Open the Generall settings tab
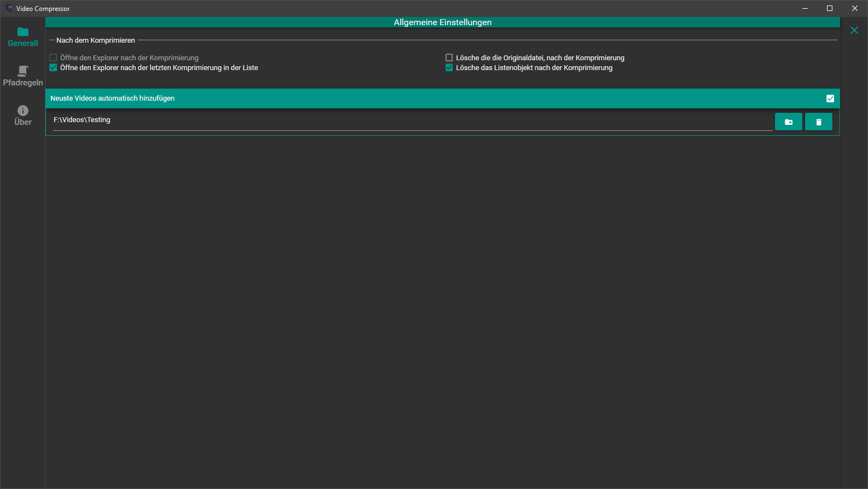868x489 pixels. [22, 37]
